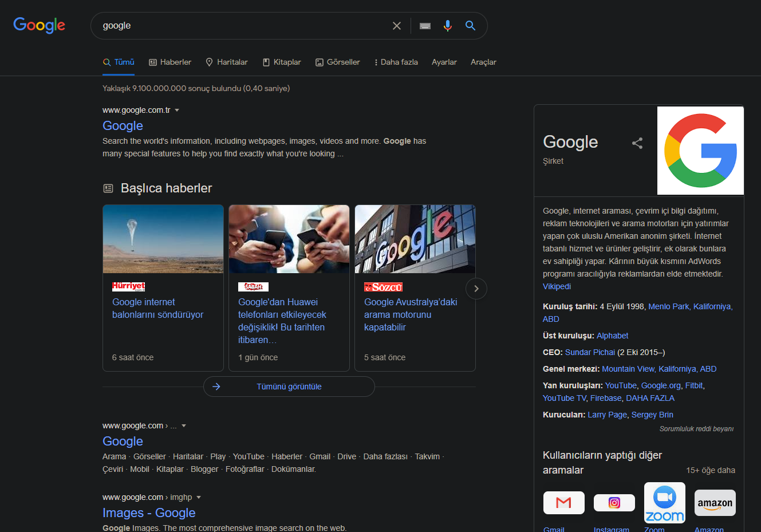
Task: Open the 'Images - Google' result
Action: tap(149, 513)
